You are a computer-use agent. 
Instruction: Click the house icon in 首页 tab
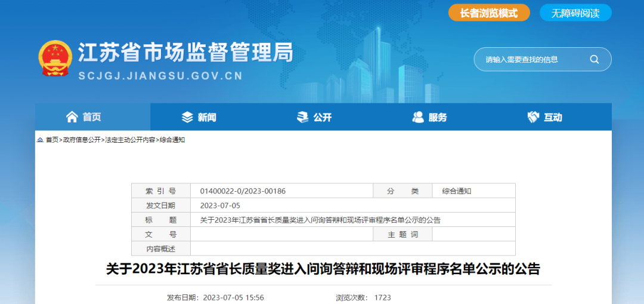[x=72, y=117]
